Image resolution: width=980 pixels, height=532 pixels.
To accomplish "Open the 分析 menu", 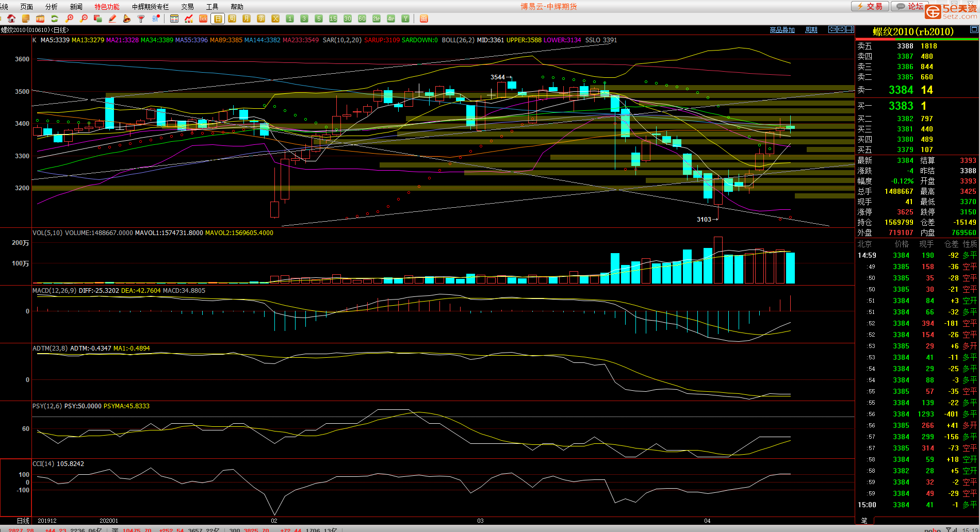I will click(x=52, y=7).
